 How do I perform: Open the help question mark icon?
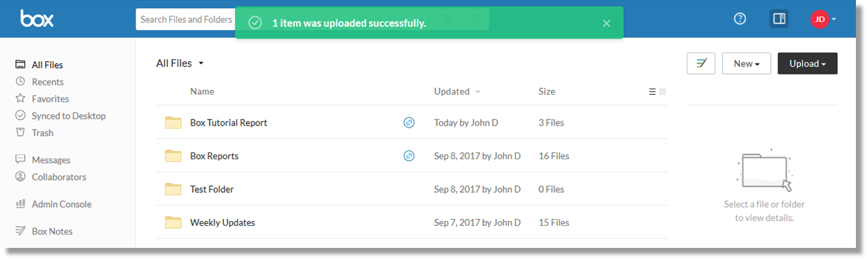pyautogui.click(x=740, y=19)
